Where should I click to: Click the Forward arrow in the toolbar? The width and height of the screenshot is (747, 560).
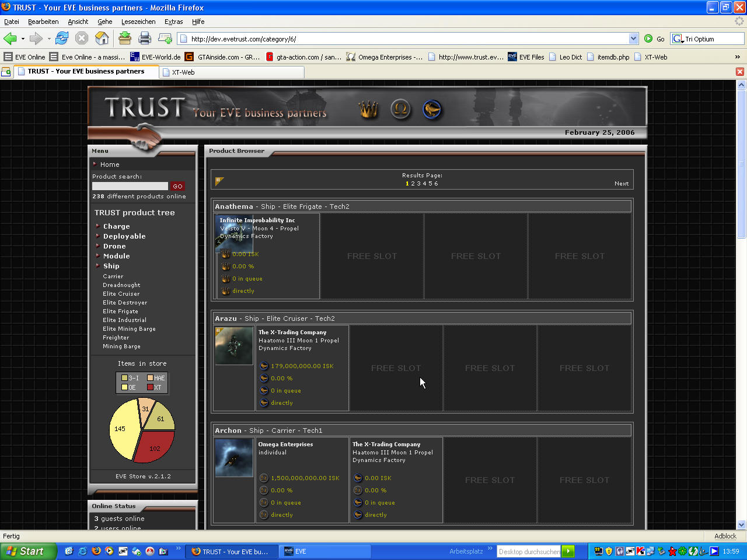[x=36, y=38]
